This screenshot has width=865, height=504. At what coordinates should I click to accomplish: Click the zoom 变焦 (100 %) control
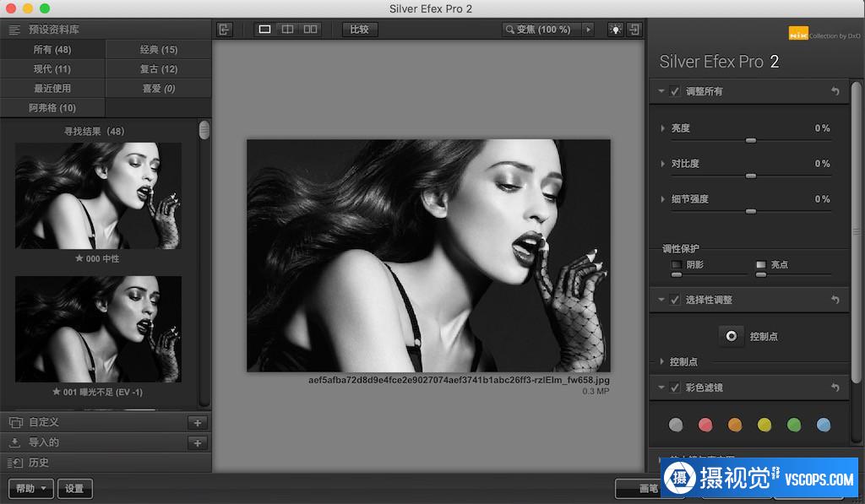point(543,30)
